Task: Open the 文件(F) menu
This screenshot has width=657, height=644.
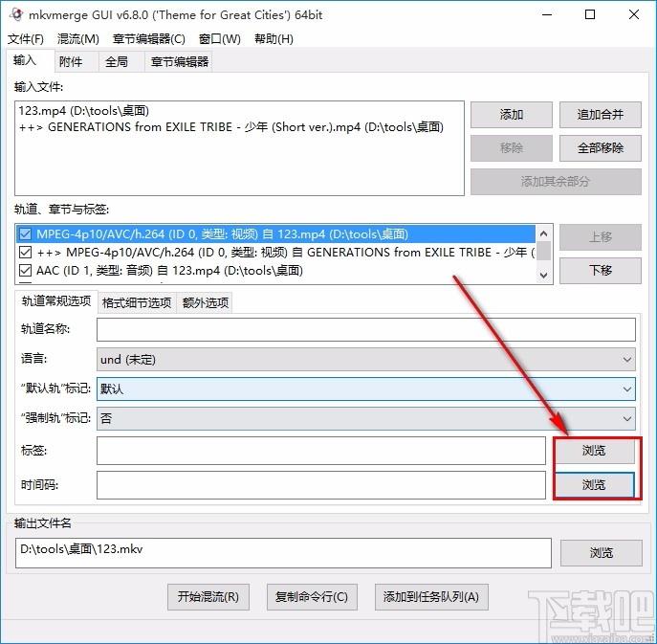Action: (26, 39)
